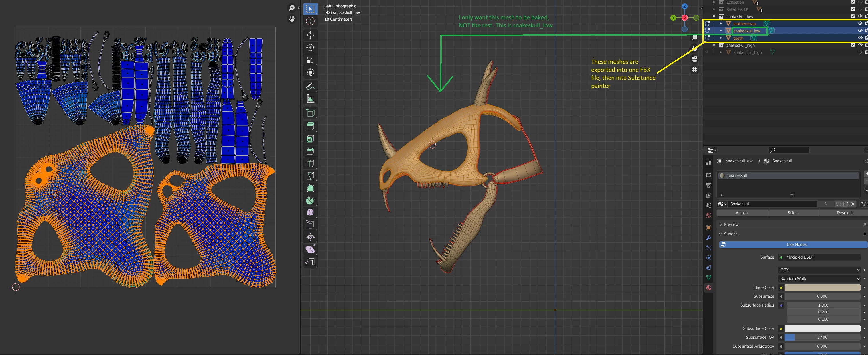Hide leatherstrap object with eye icon
This screenshot has height=355, width=868.
tap(860, 23)
